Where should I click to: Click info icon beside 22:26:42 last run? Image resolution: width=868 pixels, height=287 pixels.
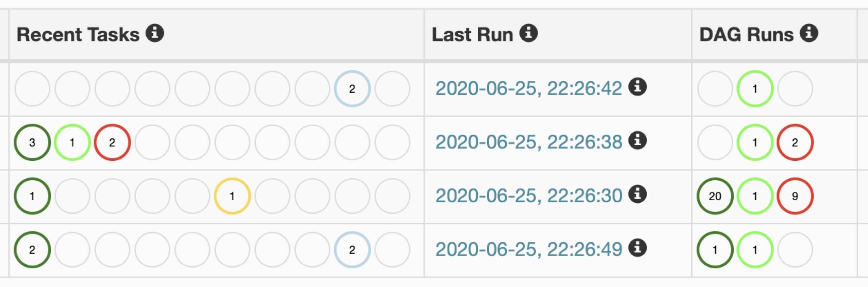click(x=638, y=87)
